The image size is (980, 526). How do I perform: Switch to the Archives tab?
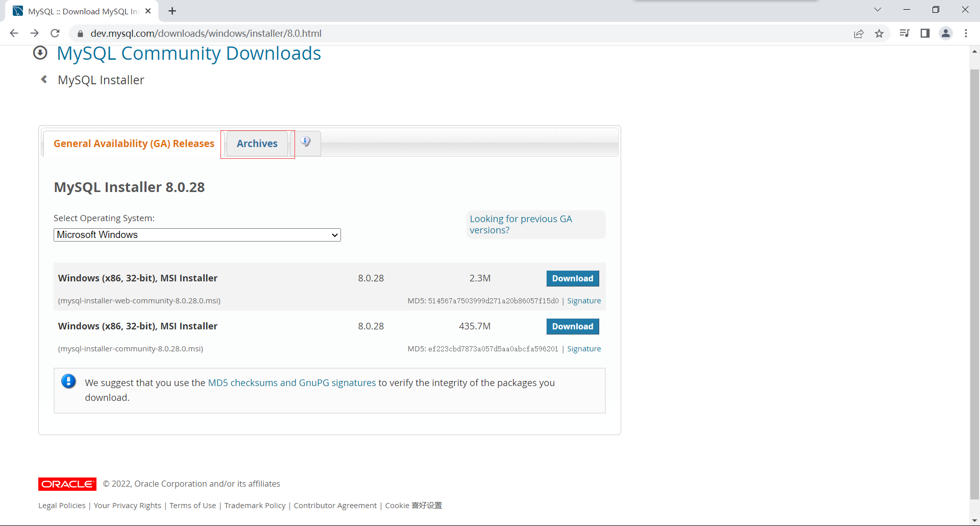257,144
